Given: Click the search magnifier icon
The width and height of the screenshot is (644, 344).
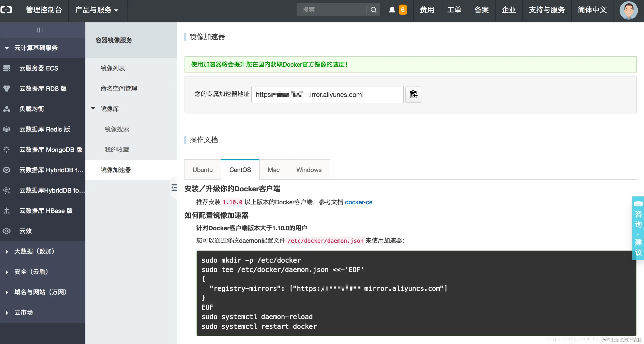Looking at the screenshot, I should [373, 10].
